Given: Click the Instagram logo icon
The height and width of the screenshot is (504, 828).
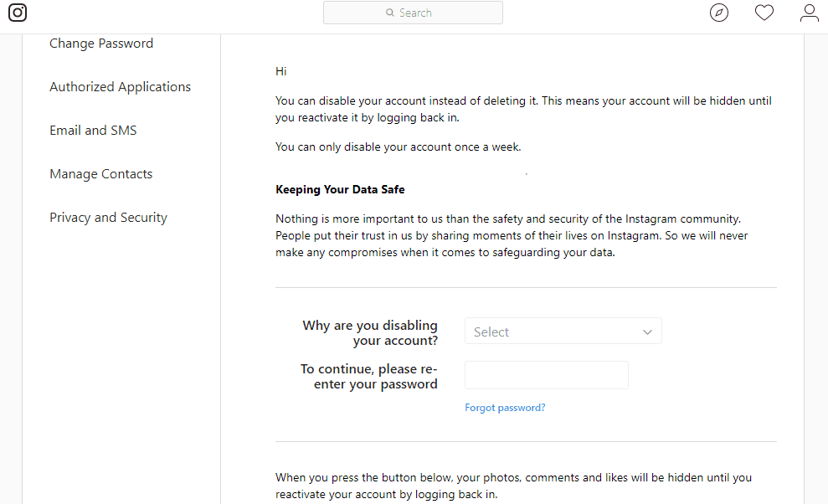Looking at the screenshot, I should [x=18, y=13].
